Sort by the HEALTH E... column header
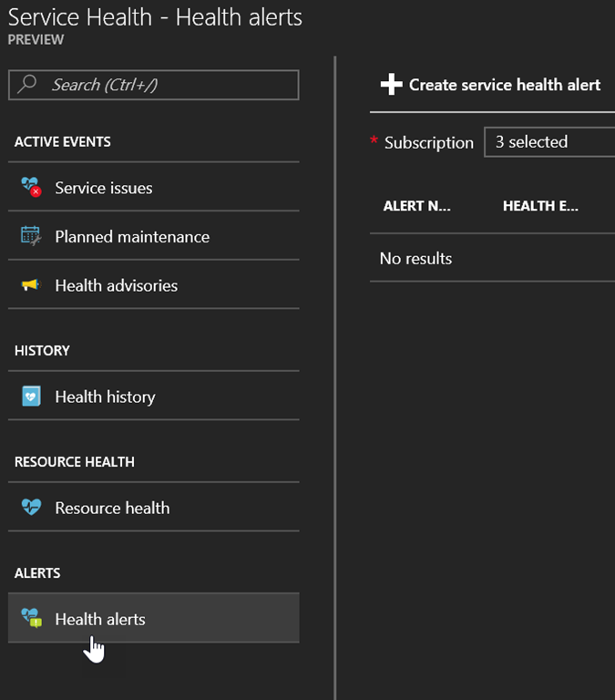The width and height of the screenshot is (615, 700). pos(540,206)
